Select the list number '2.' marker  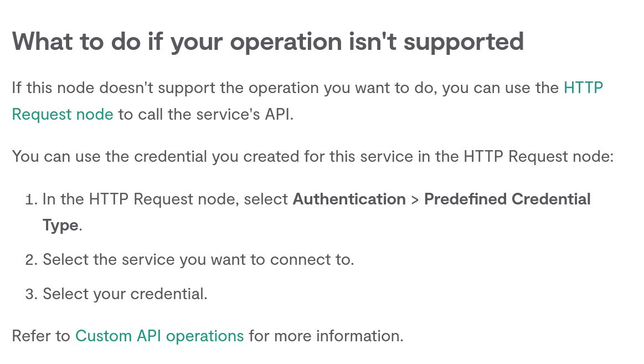[x=32, y=260]
